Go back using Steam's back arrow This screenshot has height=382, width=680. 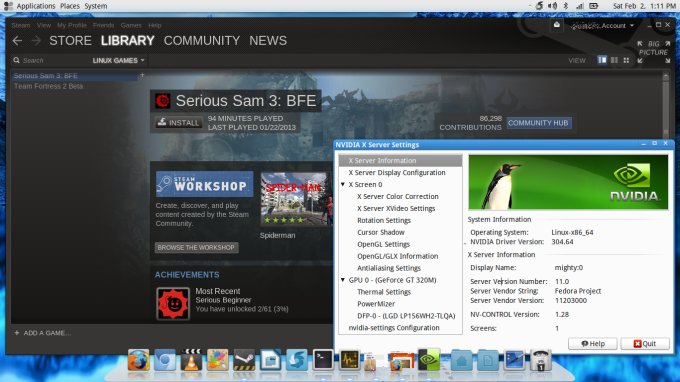[x=17, y=41]
